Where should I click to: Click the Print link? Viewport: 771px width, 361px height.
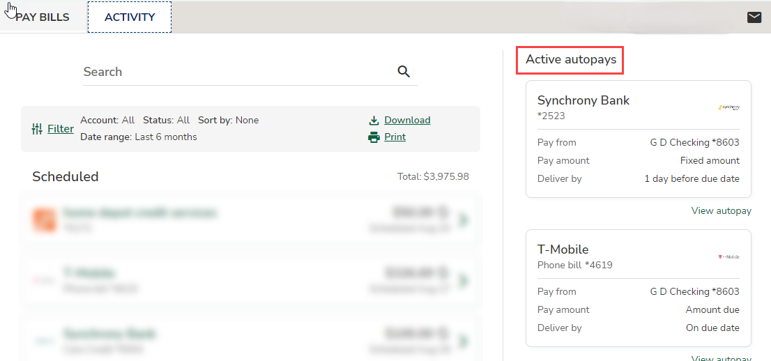point(395,137)
